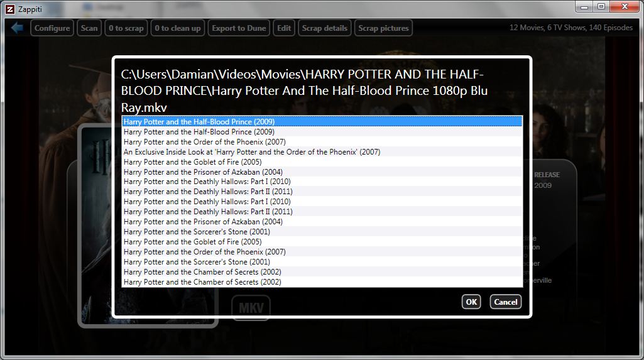
Task: Select 'Goblet of Fire (2005)' just below Exclusive Inside Look row
Action: click(322, 161)
